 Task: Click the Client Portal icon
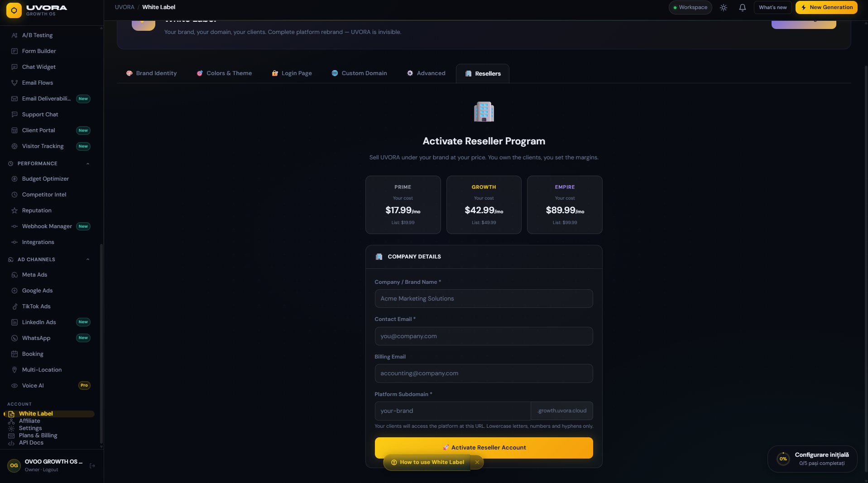(x=14, y=130)
